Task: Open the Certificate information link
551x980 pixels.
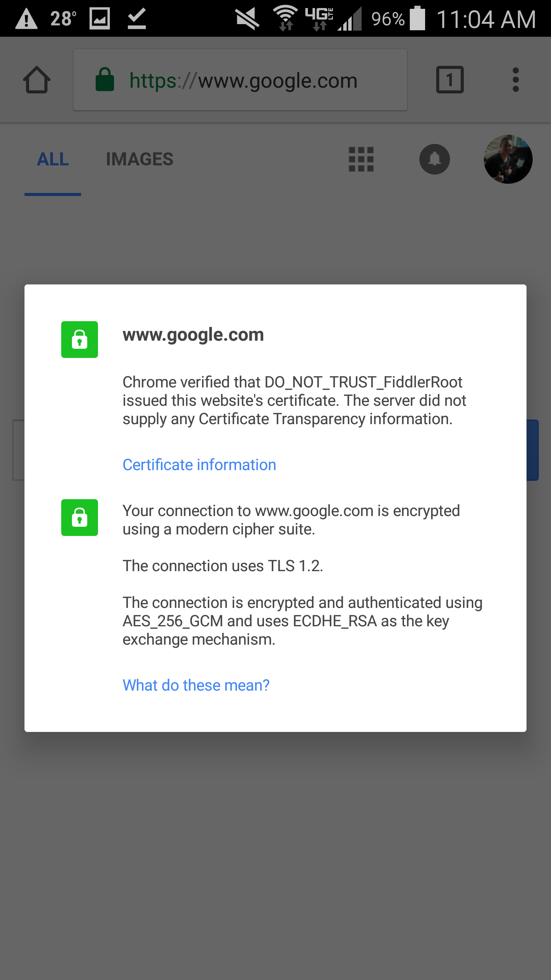Action: pos(199,465)
